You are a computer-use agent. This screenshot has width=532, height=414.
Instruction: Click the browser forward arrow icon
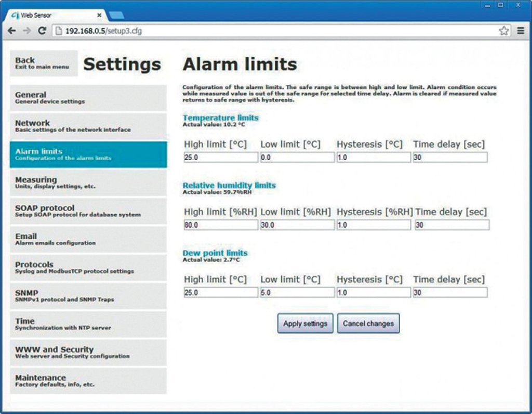tap(26, 31)
